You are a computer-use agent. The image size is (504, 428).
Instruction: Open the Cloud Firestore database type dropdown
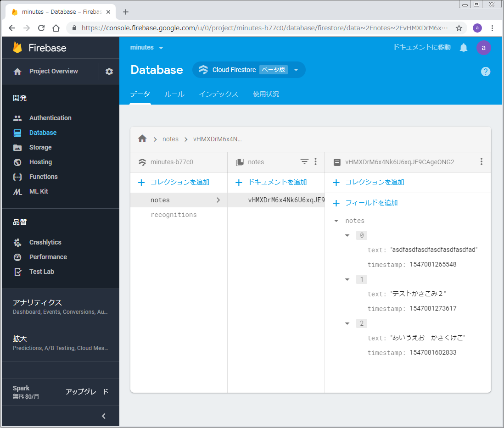[296, 70]
